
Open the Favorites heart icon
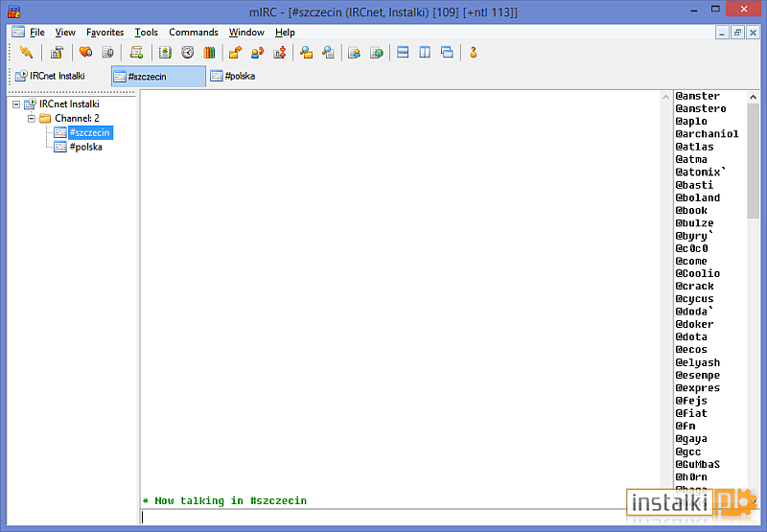click(85, 53)
